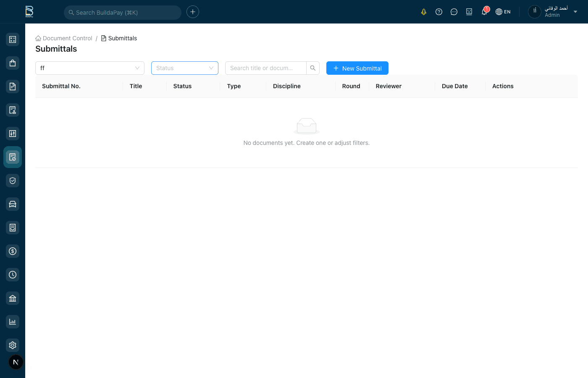Click the New Submittal button
Screen dimensions: 588x378
click(x=357, y=68)
